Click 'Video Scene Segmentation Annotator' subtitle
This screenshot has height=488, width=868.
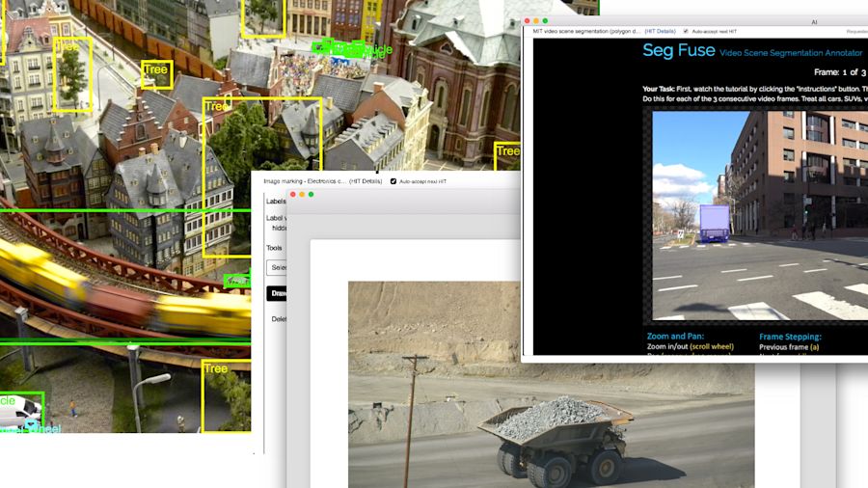[x=791, y=53]
